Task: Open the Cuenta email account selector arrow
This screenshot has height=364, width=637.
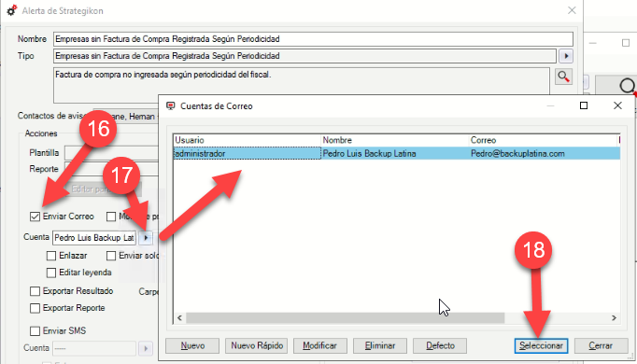Action: (146, 238)
